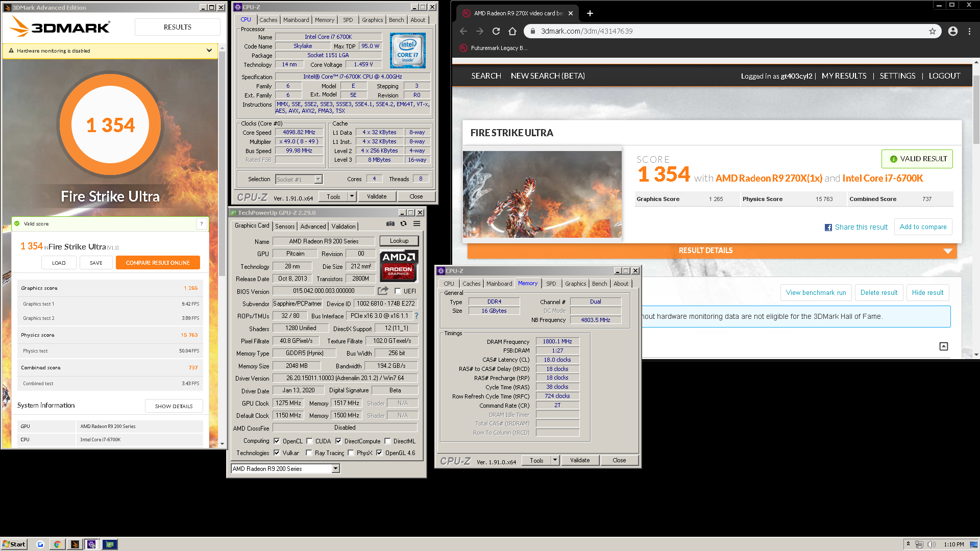Toggle the DirectCompute checkbox
980x551 pixels.
click(x=338, y=441)
